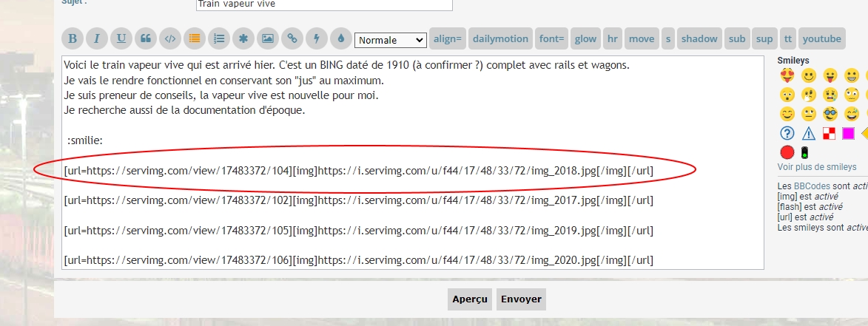Insert an unordered list (orange icon)

click(195, 39)
